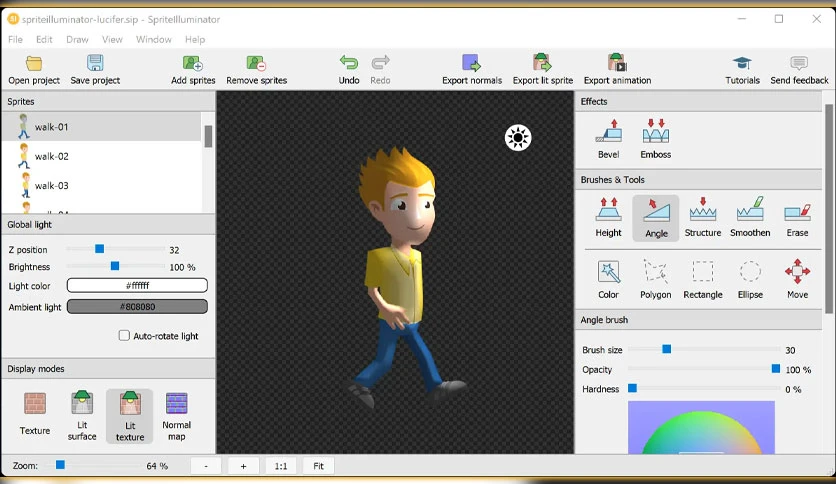Open a project from the toolbar

(34, 70)
